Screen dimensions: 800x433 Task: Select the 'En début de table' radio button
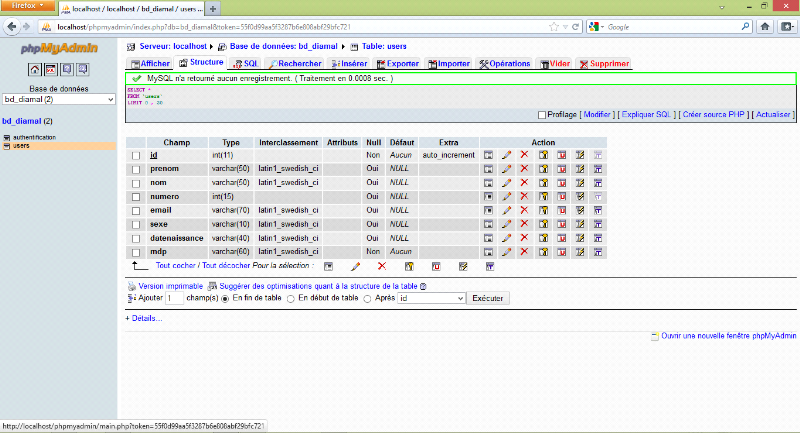[291, 298]
